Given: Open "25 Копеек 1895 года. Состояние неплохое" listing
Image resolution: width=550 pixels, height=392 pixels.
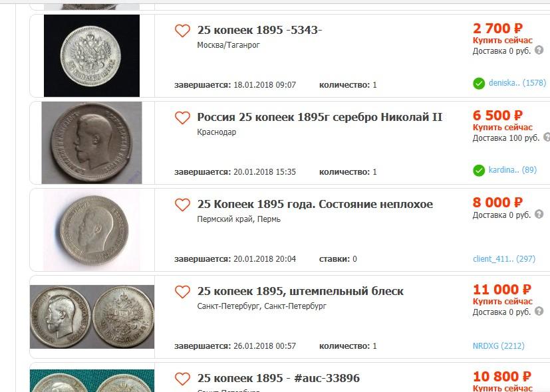Looking at the screenshot, I should pyautogui.click(x=315, y=205).
